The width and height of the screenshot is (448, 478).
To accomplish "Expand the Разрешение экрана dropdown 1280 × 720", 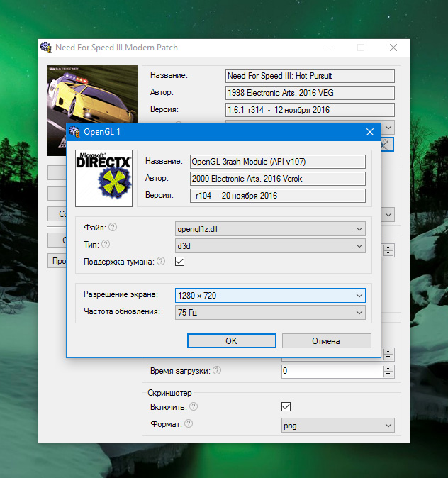I will tap(270, 296).
